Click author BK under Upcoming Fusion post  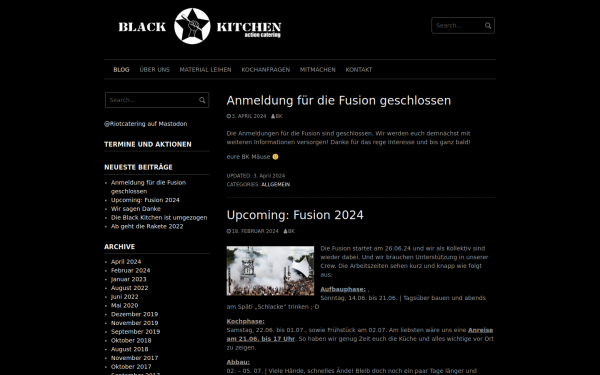[x=291, y=231]
